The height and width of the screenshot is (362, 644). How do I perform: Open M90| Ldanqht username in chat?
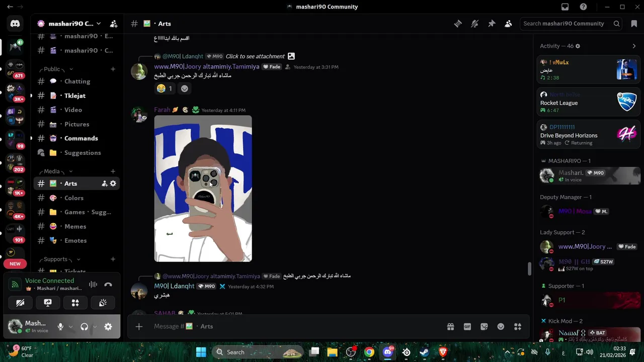tap(174, 286)
